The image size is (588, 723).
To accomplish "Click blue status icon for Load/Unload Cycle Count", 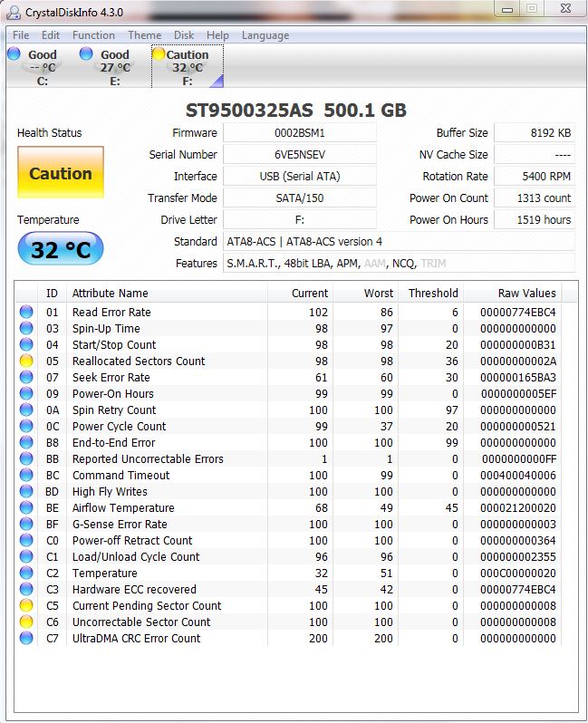I will tap(26, 556).
